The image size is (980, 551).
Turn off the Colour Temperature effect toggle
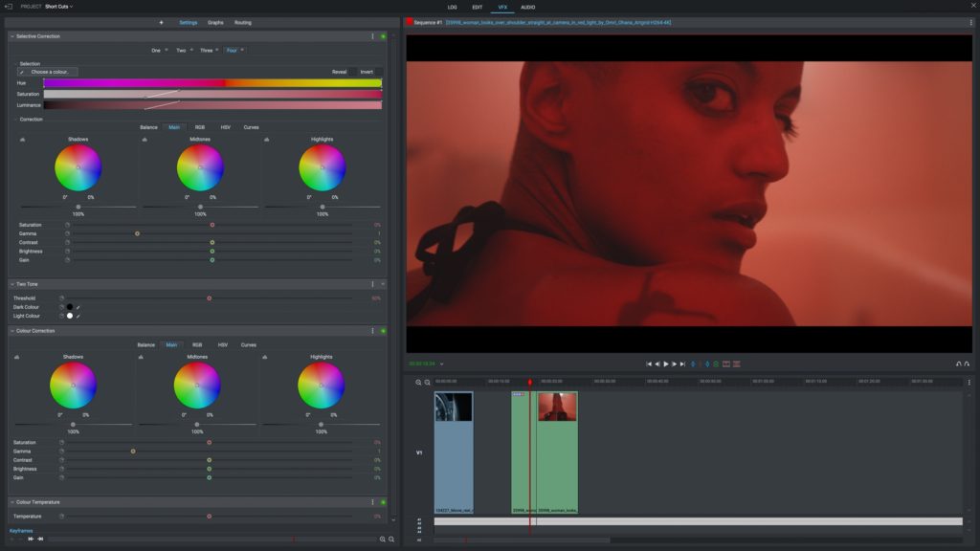point(382,501)
